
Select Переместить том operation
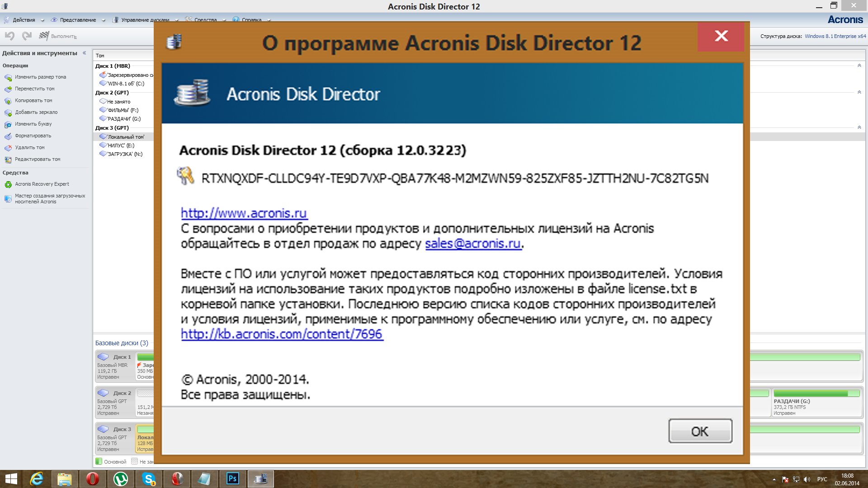34,89
